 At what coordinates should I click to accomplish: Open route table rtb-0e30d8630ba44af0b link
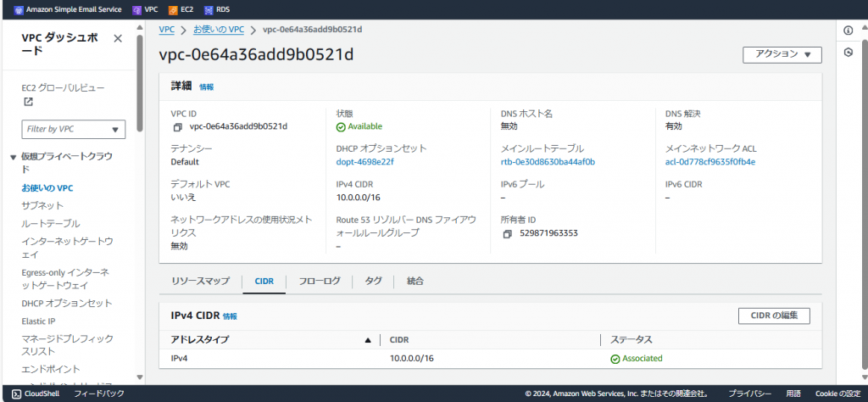click(x=548, y=162)
